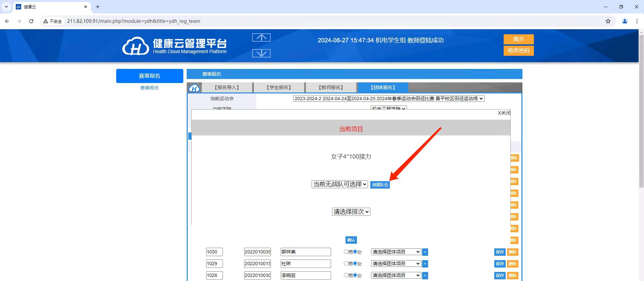644x281 pixels.
Task: Click the name field containing 郭祥美
Action: (x=306, y=252)
